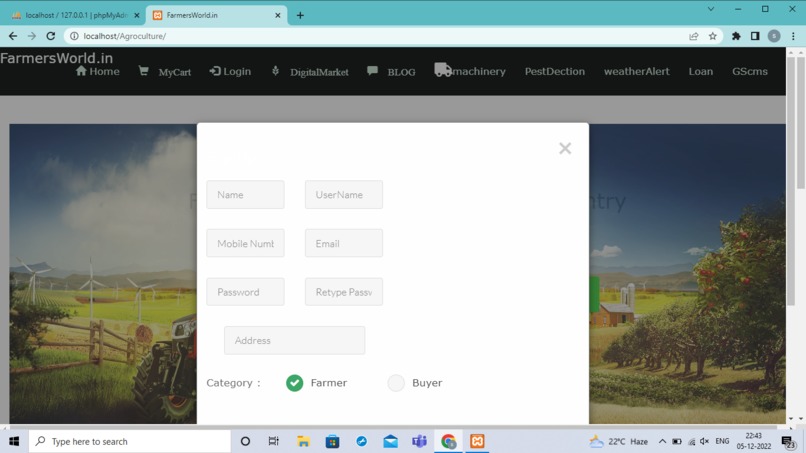Open Microsoft Store from taskbar

coord(333,441)
